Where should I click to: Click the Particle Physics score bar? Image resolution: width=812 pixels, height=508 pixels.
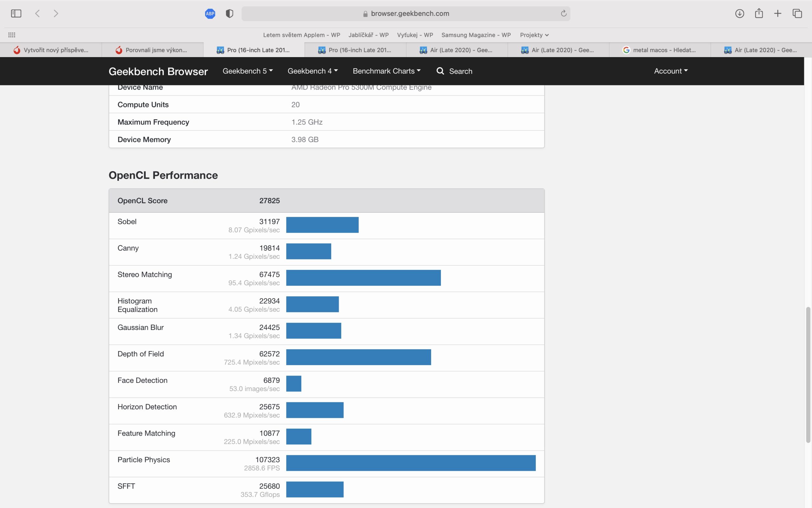(411, 463)
